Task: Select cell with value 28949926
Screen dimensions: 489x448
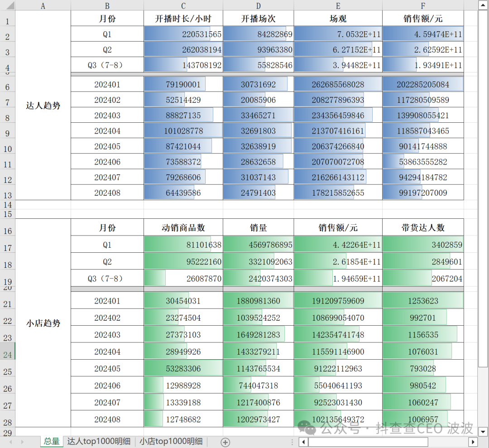Action: tap(183, 351)
